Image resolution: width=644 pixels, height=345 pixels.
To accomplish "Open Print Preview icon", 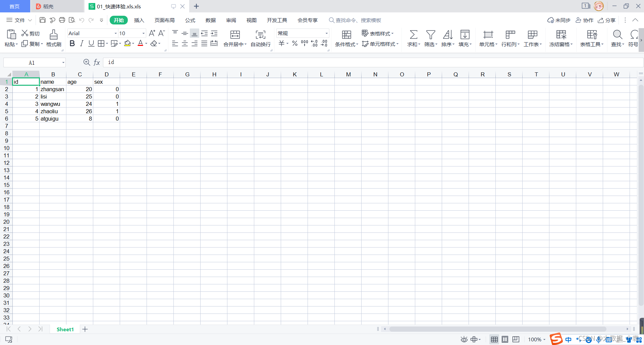I will coord(72,20).
